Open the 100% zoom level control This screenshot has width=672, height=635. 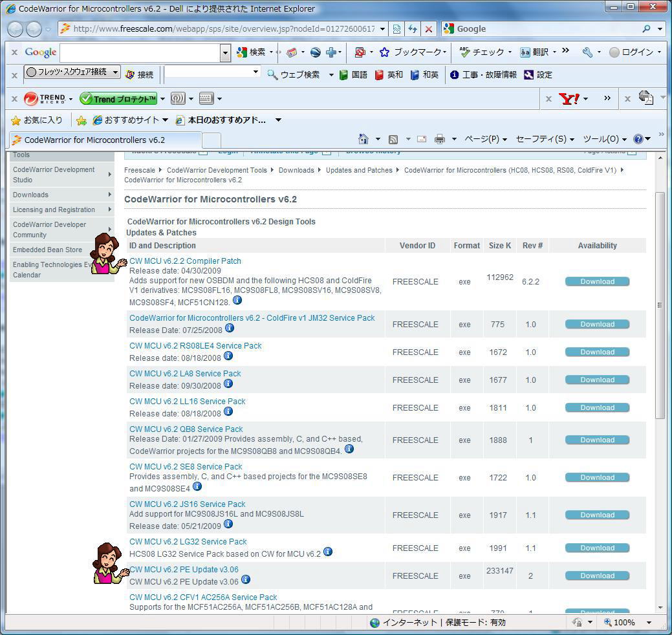[x=627, y=623]
